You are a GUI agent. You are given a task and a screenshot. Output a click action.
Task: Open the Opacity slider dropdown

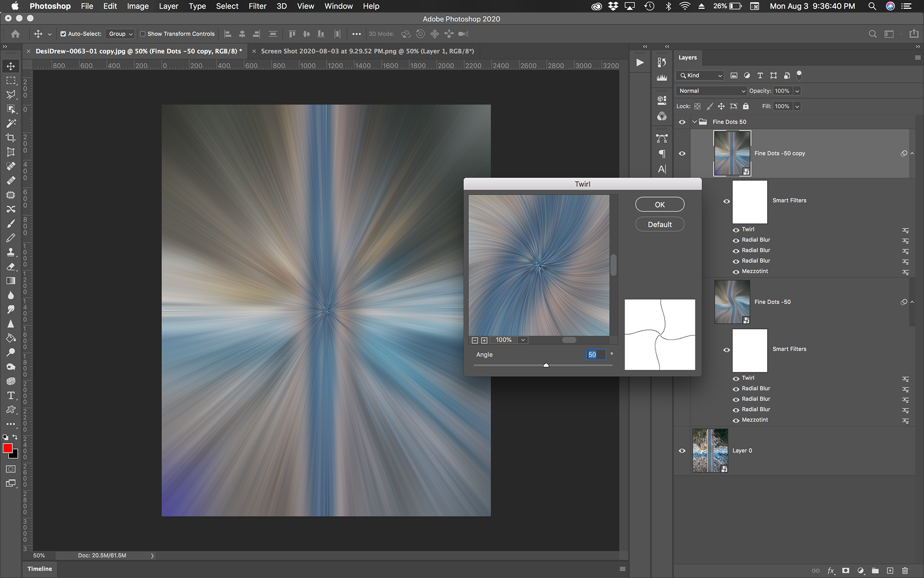[x=797, y=91]
